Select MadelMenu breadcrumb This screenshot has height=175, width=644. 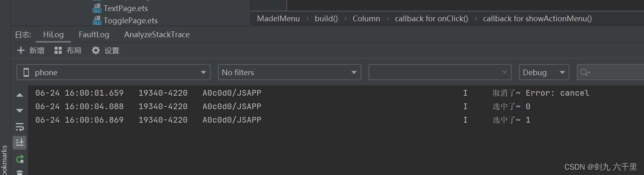278,18
